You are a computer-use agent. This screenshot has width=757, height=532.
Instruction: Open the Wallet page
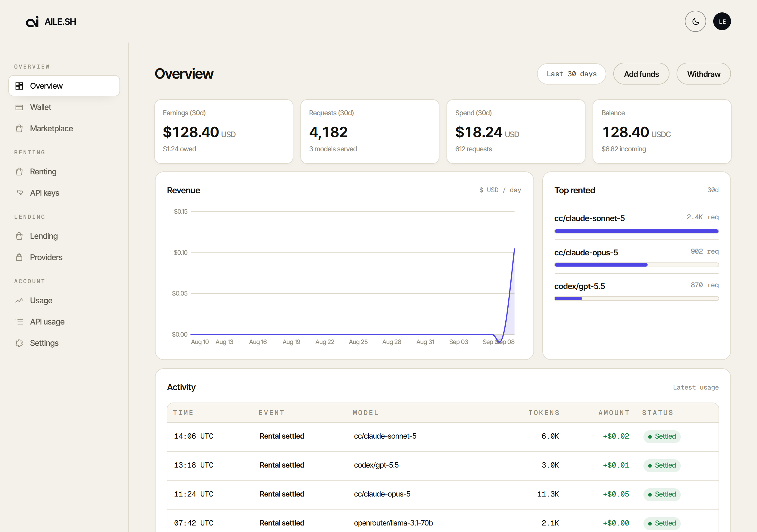[x=64, y=107]
